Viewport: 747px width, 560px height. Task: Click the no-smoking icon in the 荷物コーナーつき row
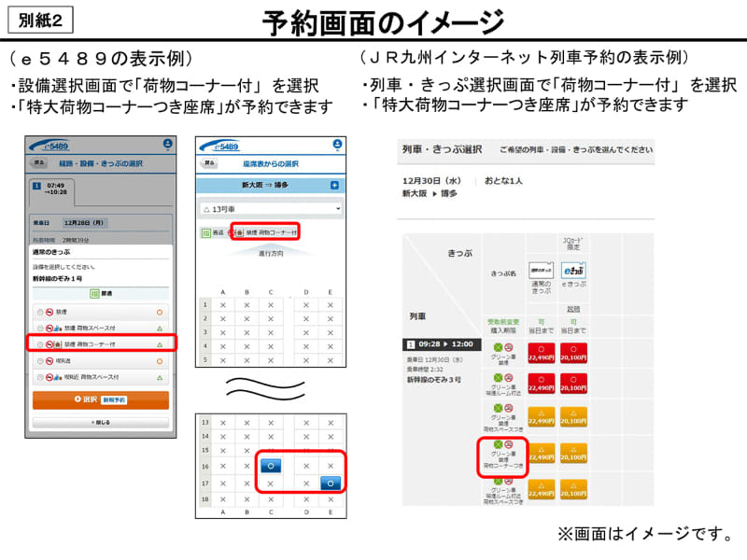click(508, 444)
